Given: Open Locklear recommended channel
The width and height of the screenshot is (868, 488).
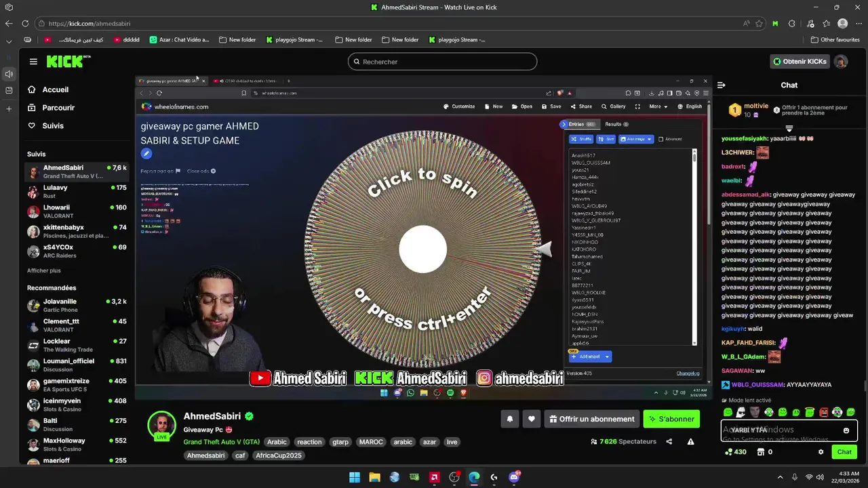Looking at the screenshot, I should pos(77,345).
